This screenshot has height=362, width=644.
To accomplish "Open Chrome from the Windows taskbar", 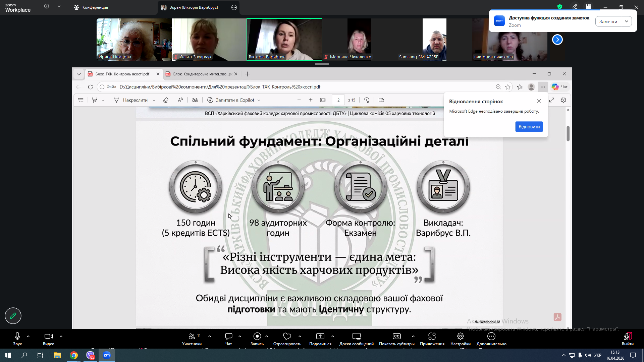I will point(74,355).
